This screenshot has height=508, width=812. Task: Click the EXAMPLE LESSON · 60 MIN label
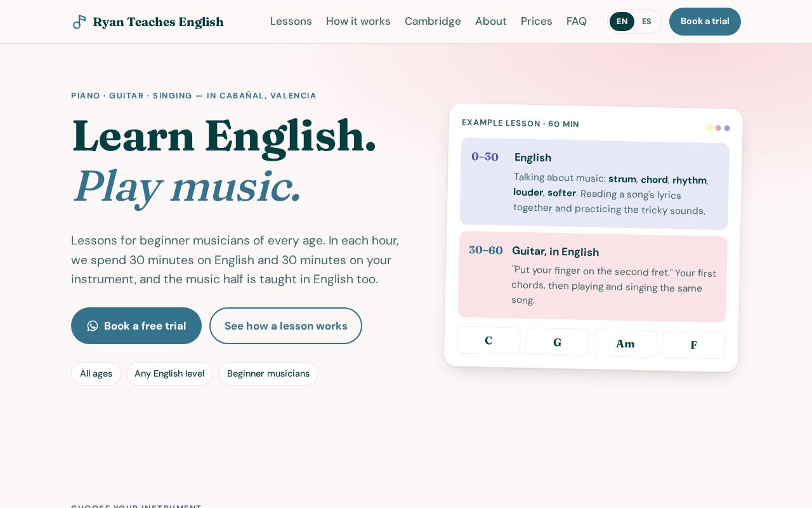pyautogui.click(x=520, y=123)
